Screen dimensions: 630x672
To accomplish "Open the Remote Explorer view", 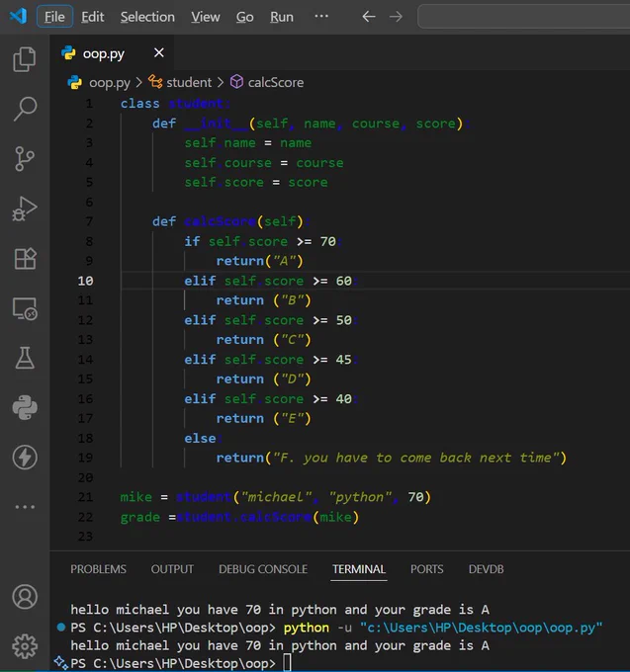I will point(25,308).
